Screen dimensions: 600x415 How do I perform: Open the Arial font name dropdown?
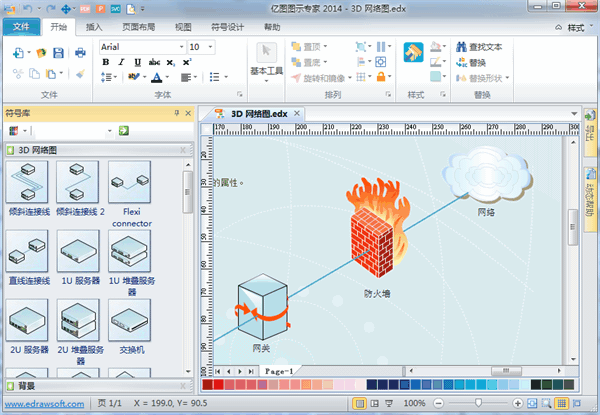[180, 47]
